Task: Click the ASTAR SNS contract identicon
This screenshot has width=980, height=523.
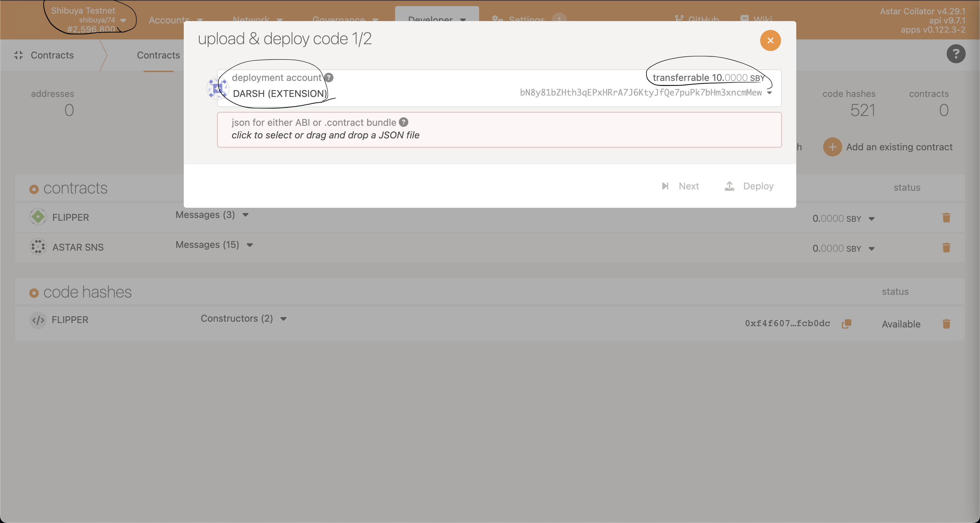Action: pyautogui.click(x=38, y=247)
